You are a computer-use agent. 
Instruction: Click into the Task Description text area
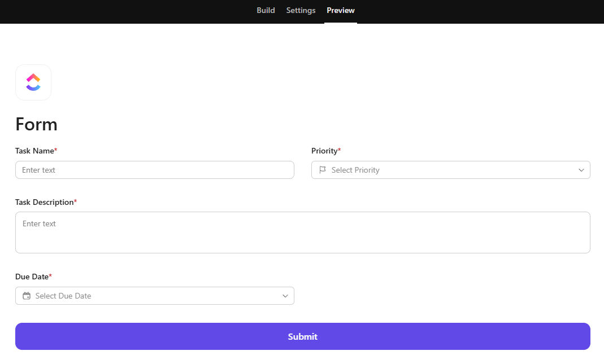pos(303,233)
